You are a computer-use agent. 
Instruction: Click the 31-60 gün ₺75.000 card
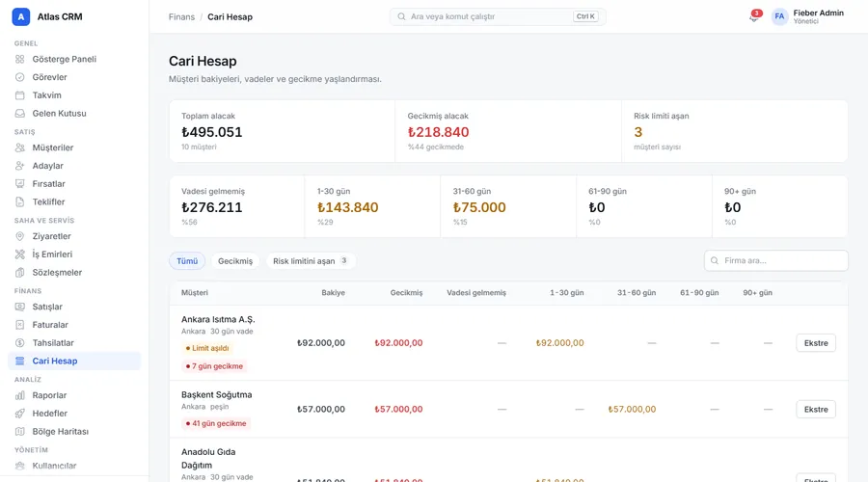508,206
